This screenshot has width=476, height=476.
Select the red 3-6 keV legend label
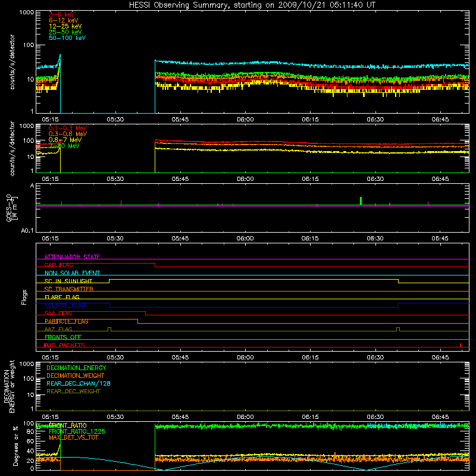[61, 14]
